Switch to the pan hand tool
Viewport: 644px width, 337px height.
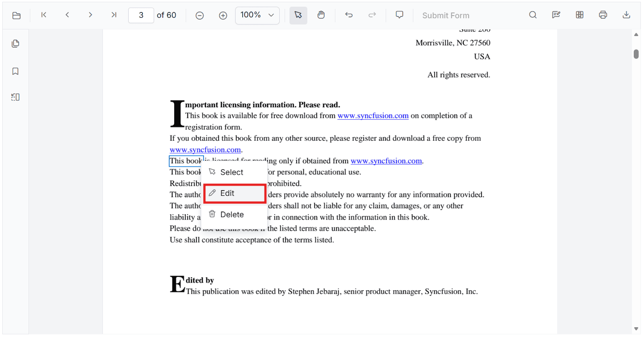pos(321,15)
